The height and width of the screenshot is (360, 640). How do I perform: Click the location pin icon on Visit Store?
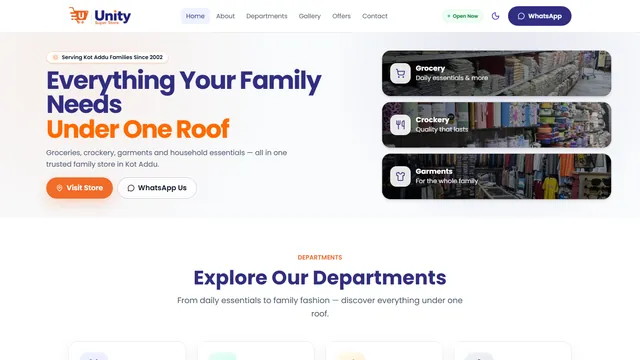coord(59,188)
